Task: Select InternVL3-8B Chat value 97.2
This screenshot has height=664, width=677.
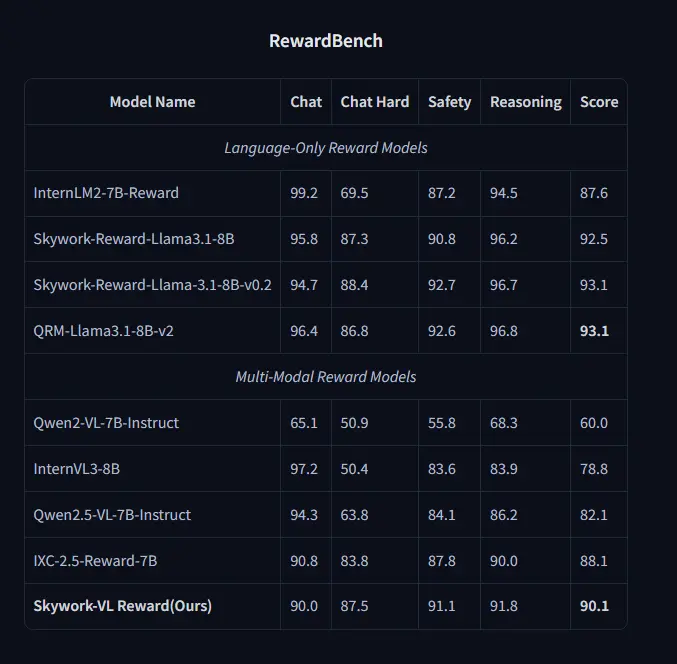Action: point(304,469)
